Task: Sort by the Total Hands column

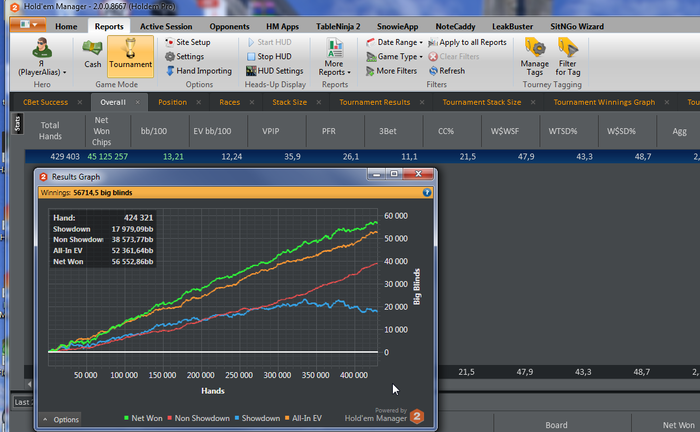Action: pyautogui.click(x=50, y=131)
